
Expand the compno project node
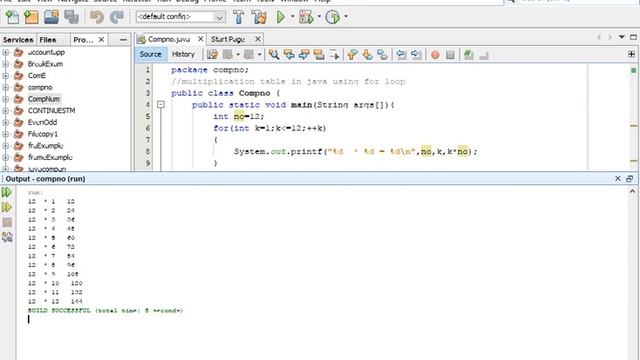click(x=5, y=87)
